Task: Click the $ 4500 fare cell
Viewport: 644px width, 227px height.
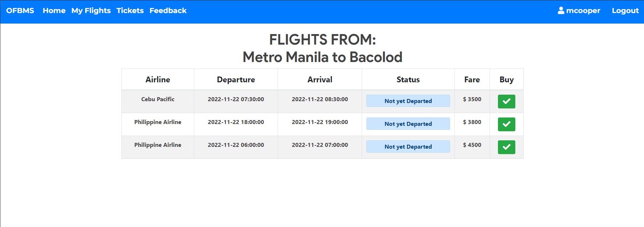Action: (472, 147)
